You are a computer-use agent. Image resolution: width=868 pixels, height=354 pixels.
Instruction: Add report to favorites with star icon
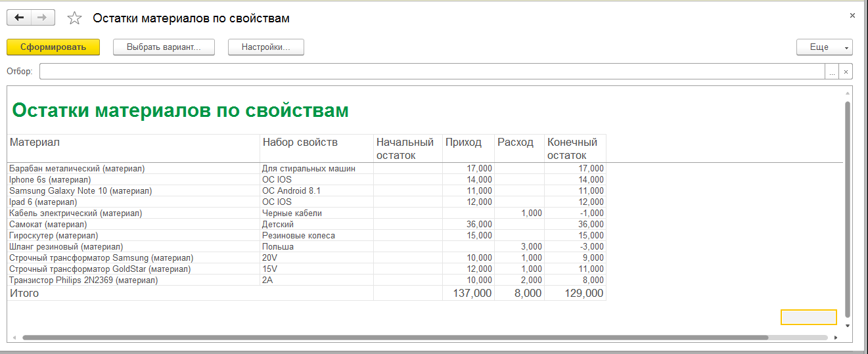(x=75, y=18)
